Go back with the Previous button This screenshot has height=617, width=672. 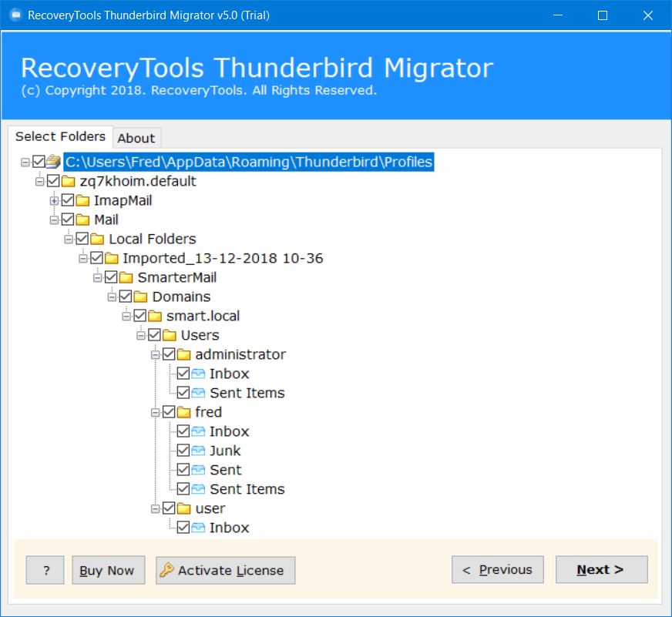coord(498,569)
